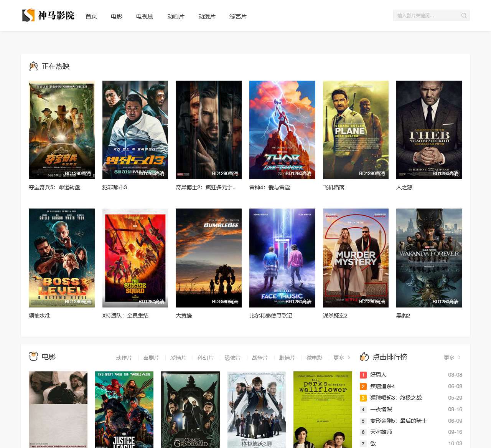Open The Suicide Squad poster

coord(135,258)
